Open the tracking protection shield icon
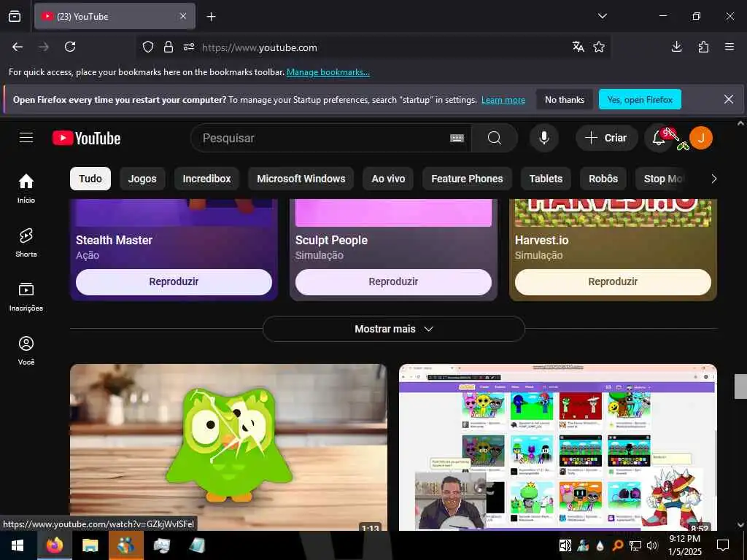Screen dimensions: 747x560 [148, 47]
